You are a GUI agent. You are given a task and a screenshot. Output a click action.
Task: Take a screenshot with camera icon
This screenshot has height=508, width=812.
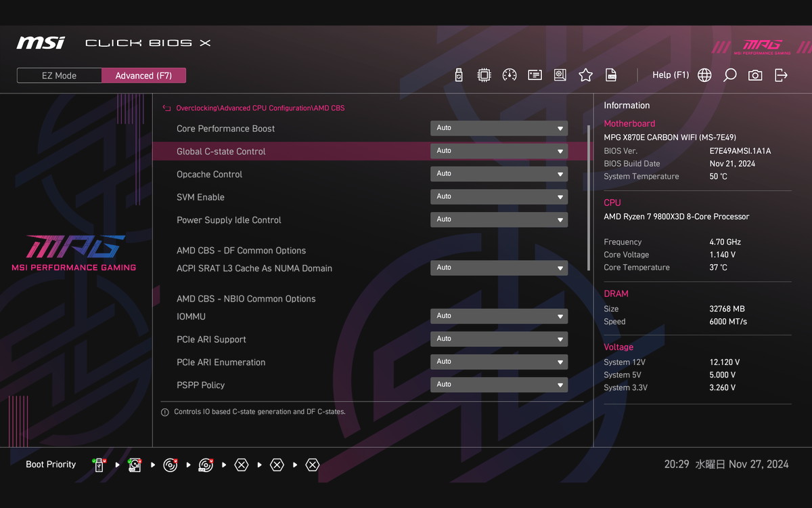(x=755, y=75)
